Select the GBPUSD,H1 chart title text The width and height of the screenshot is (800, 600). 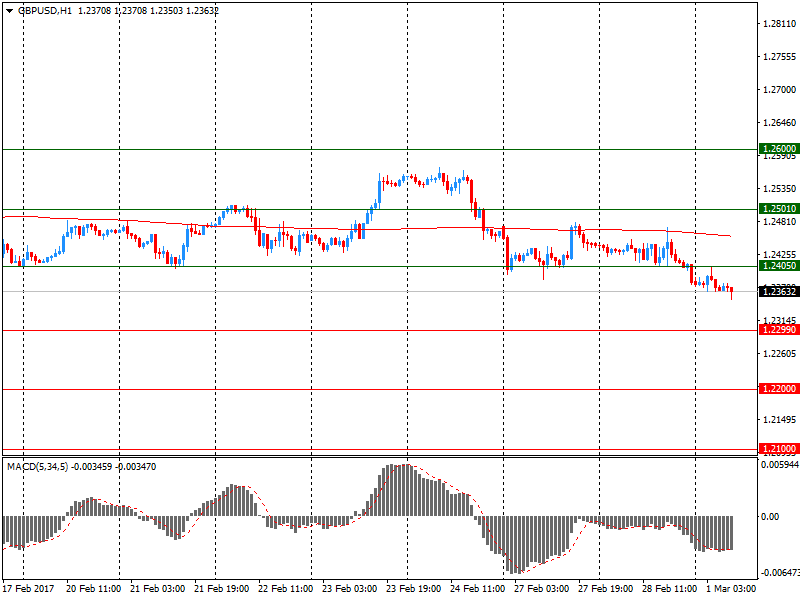click(x=45, y=11)
